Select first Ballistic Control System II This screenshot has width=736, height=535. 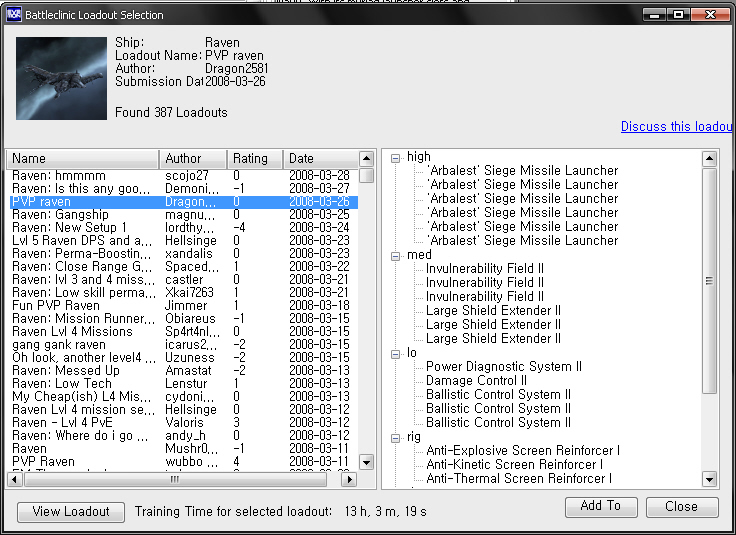pyautogui.click(x=498, y=395)
